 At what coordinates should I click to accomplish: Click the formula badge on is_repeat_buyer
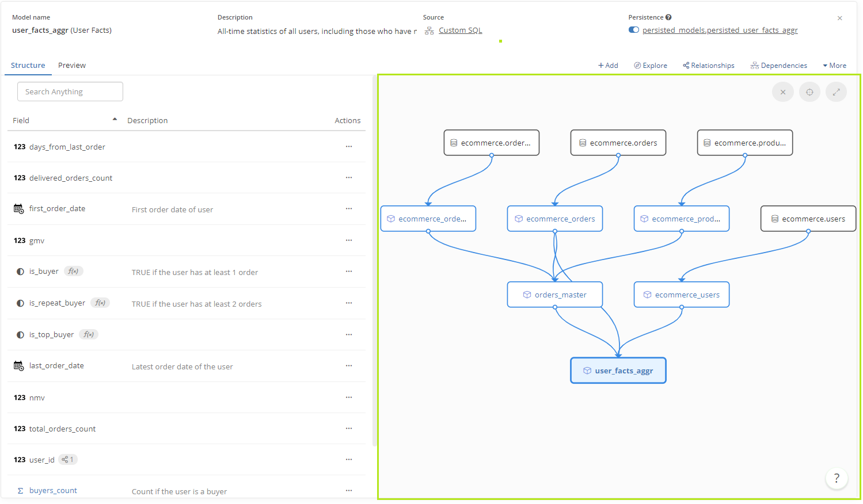coord(100,303)
